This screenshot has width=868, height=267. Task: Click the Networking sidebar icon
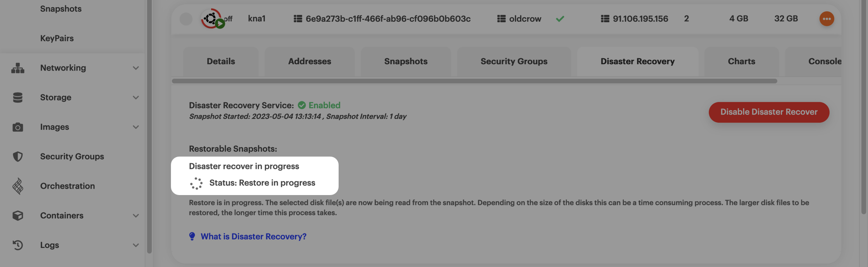pyautogui.click(x=18, y=68)
